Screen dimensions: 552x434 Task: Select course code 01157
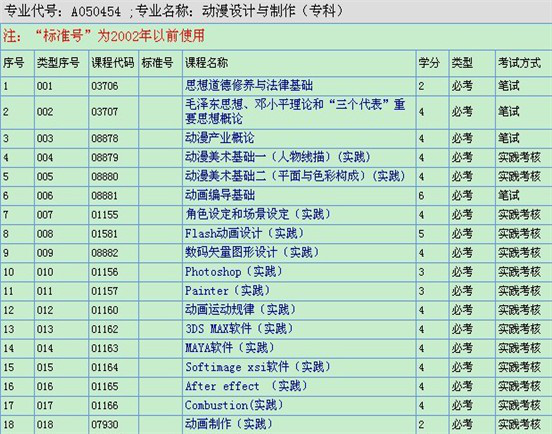(105, 291)
